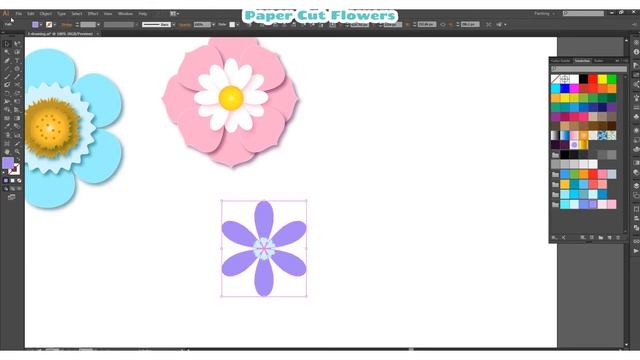
Task: Select the Gradient tool
Action: 17,118
